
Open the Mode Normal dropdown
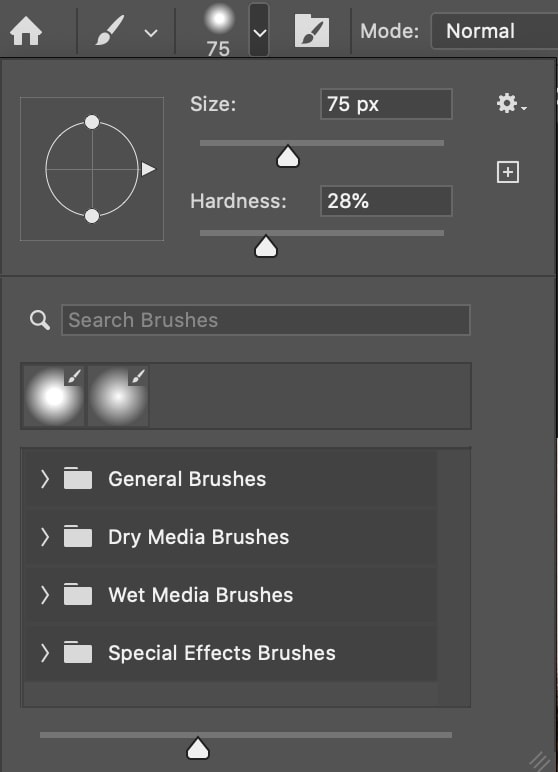[x=494, y=31]
